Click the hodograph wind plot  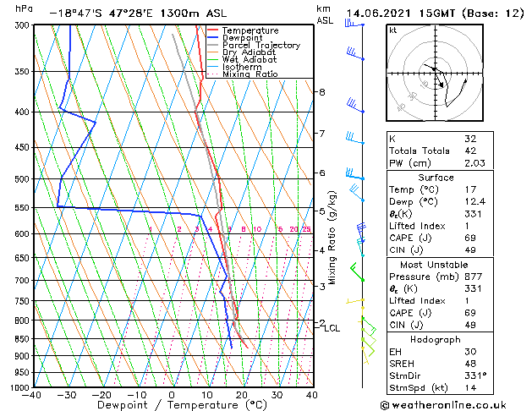coord(435,73)
